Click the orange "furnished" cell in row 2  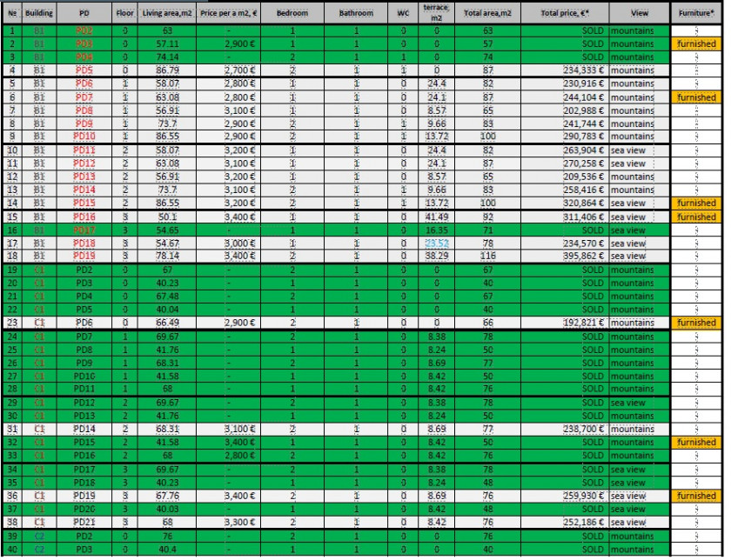695,43
